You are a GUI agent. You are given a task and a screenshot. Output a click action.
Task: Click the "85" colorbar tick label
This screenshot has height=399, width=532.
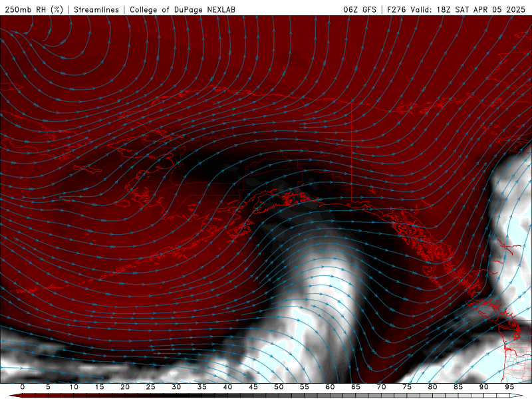[x=458, y=387]
